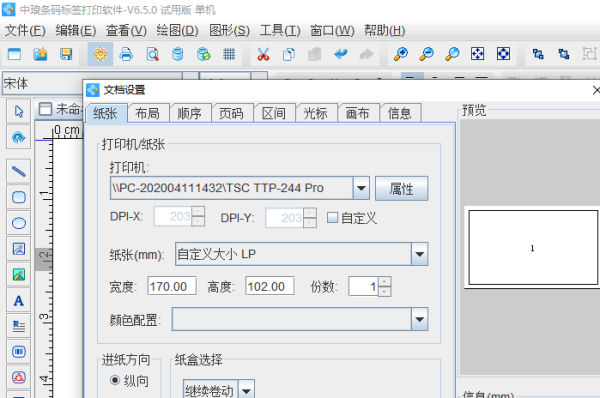Switch to the 光标 tab
The height and width of the screenshot is (398, 600).
click(315, 113)
